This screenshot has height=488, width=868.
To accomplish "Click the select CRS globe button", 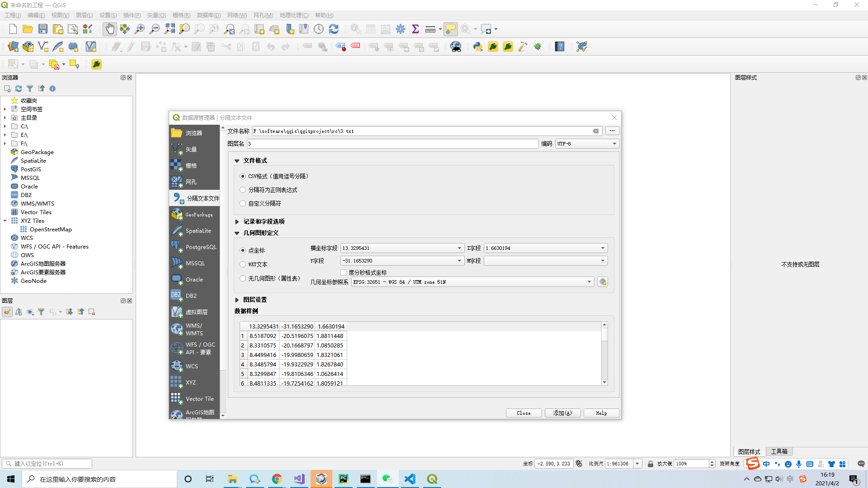I will coord(603,282).
